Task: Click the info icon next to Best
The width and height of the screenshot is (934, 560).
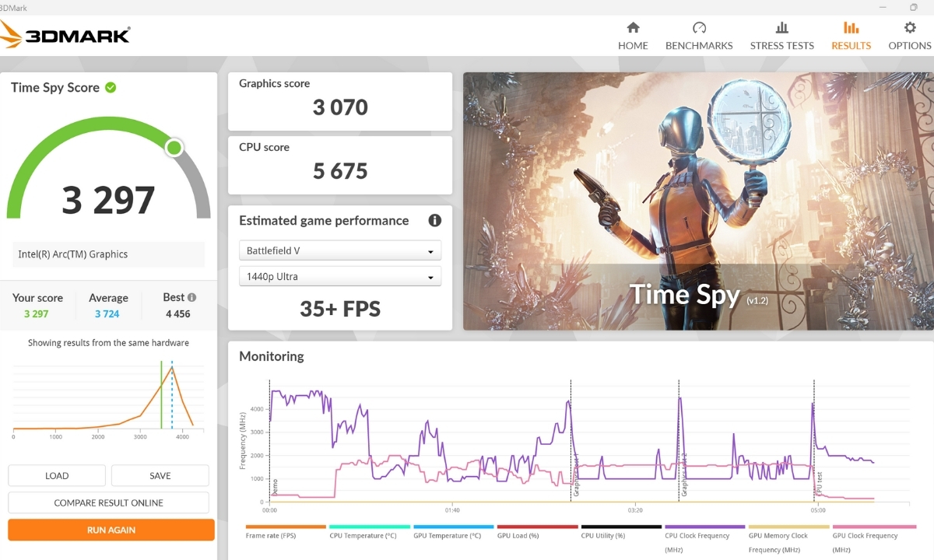Action: 191,297
